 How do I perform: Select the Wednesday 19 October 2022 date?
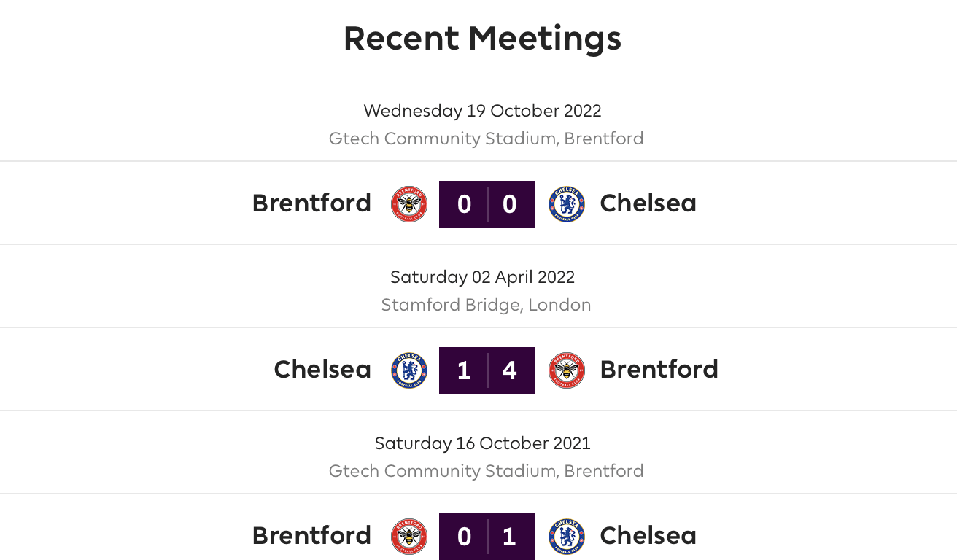482,111
